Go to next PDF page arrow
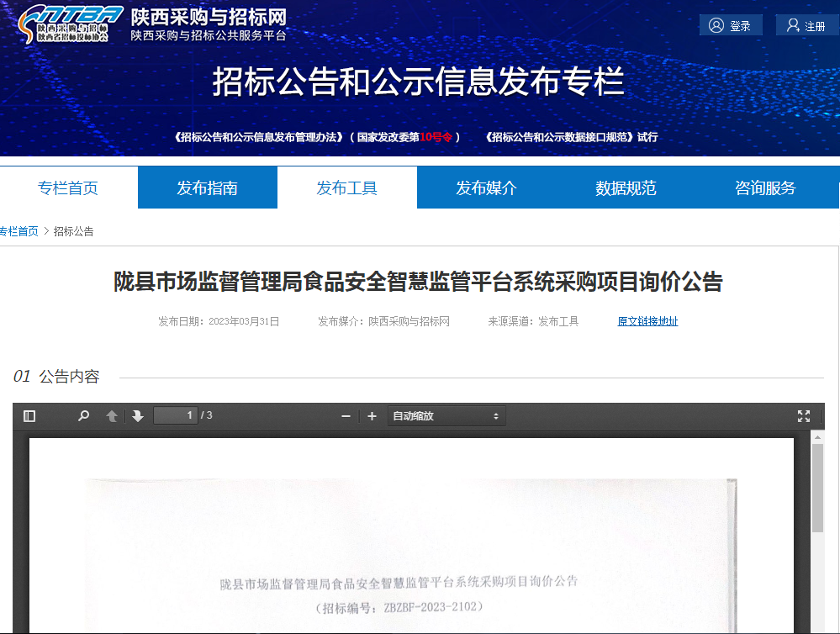 pyautogui.click(x=138, y=416)
